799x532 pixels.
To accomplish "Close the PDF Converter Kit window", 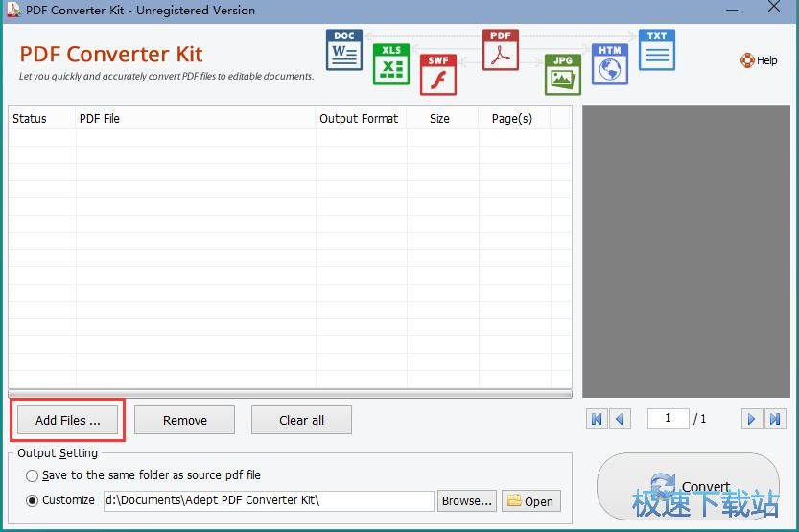I will (774, 7).
